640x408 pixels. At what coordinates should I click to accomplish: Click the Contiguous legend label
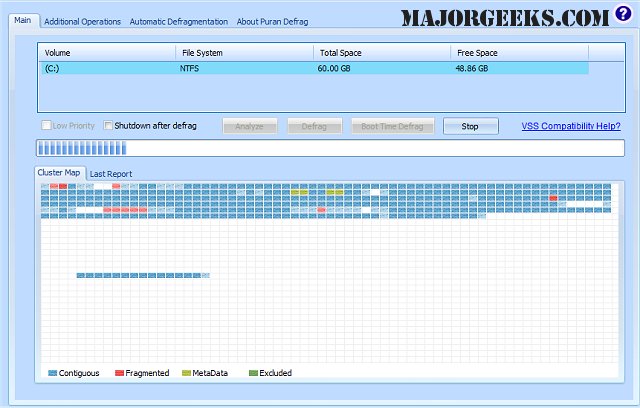pos(79,373)
